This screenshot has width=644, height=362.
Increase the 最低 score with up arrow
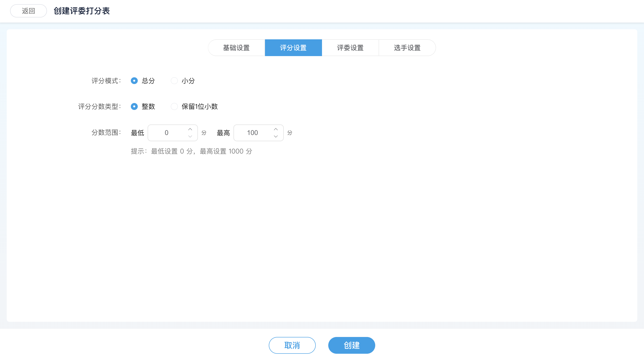click(x=190, y=129)
